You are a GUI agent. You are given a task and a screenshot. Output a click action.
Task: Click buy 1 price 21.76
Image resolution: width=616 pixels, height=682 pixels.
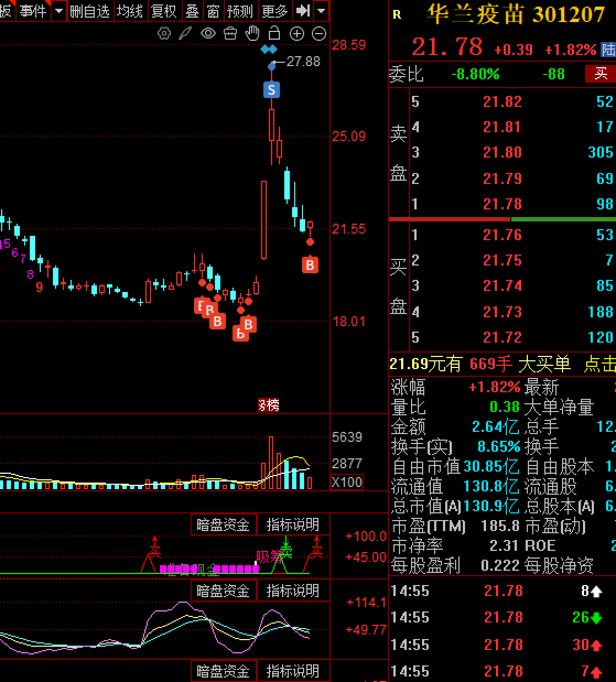(x=502, y=235)
